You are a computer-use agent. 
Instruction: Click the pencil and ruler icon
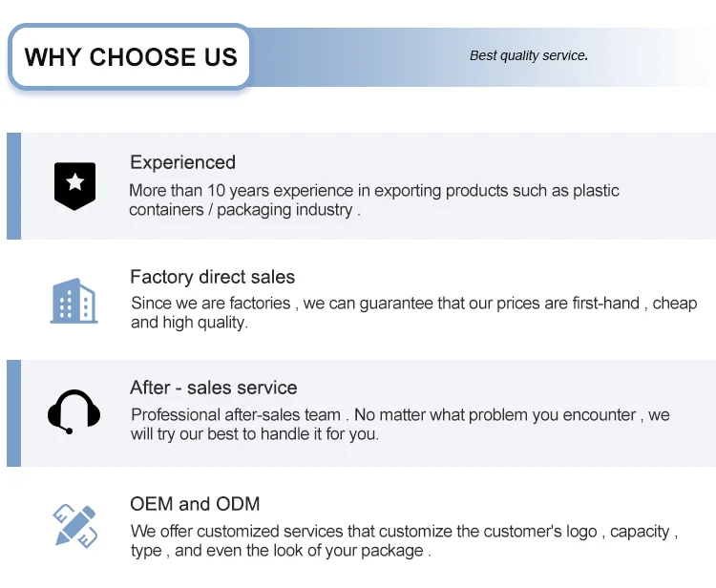tap(74, 526)
